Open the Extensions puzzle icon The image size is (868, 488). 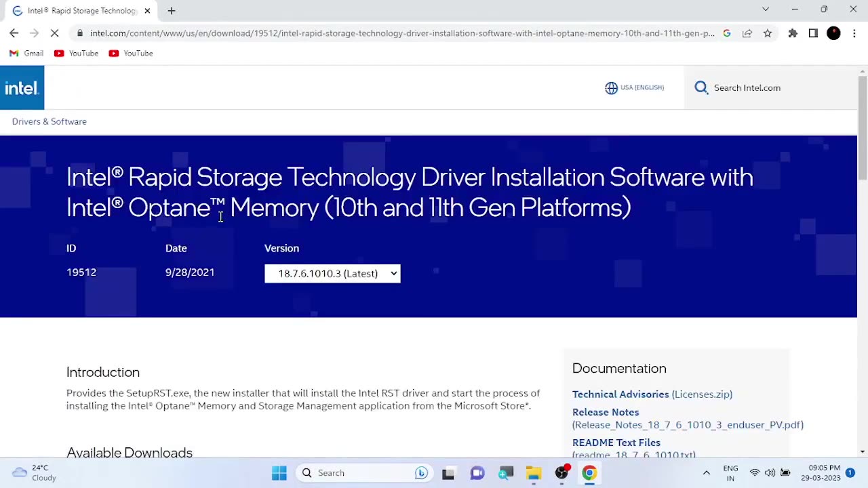pos(793,33)
